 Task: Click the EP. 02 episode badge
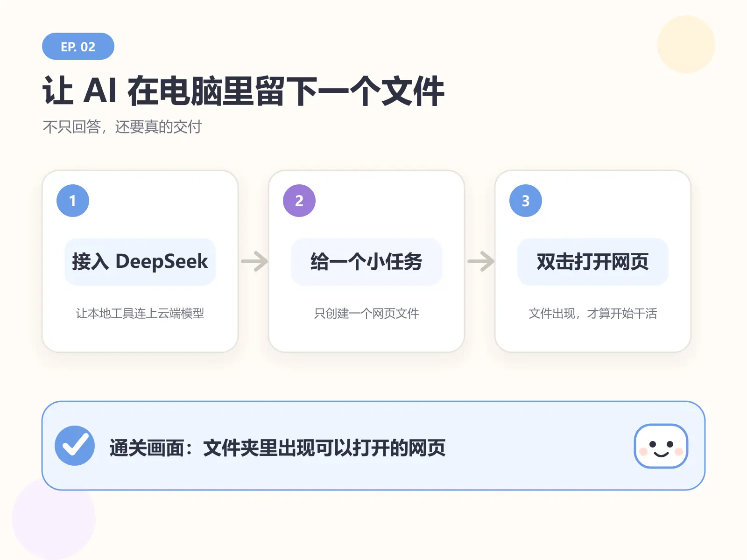tap(78, 46)
